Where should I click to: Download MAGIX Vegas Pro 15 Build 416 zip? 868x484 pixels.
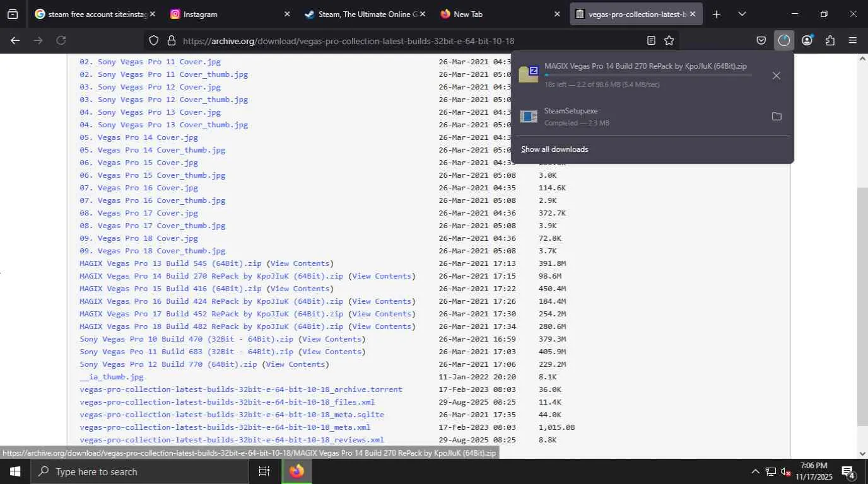[x=170, y=289]
